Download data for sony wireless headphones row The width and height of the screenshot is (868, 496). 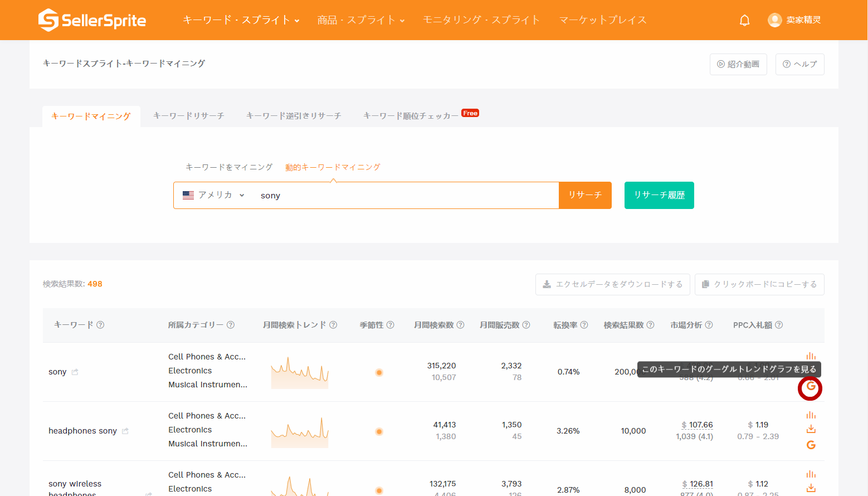click(x=811, y=488)
